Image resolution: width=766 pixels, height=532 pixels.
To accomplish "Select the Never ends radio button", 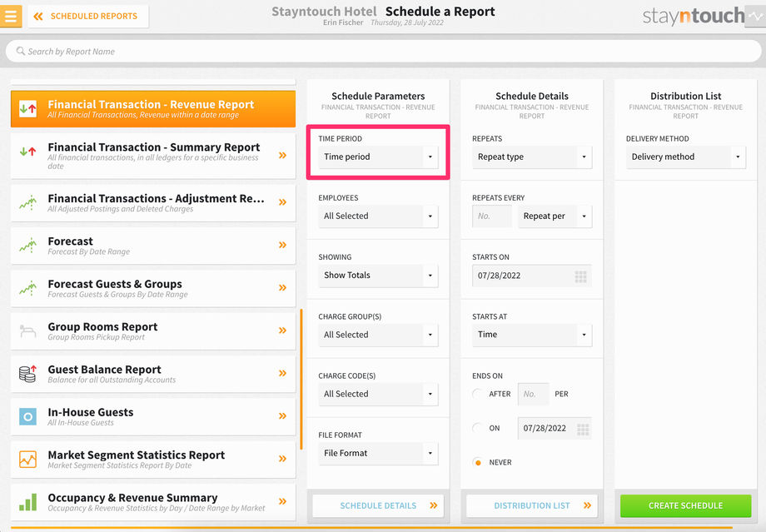I will pyautogui.click(x=478, y=462).
